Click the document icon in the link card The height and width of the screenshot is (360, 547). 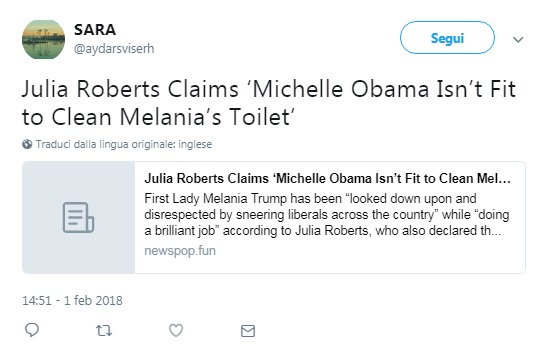tap(78, 217)
